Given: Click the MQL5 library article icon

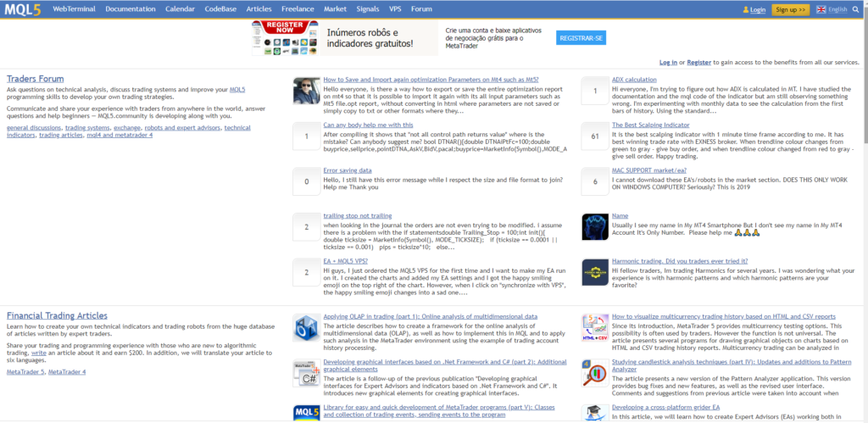Looking at the screenshot, I should (x=306, y=414).
